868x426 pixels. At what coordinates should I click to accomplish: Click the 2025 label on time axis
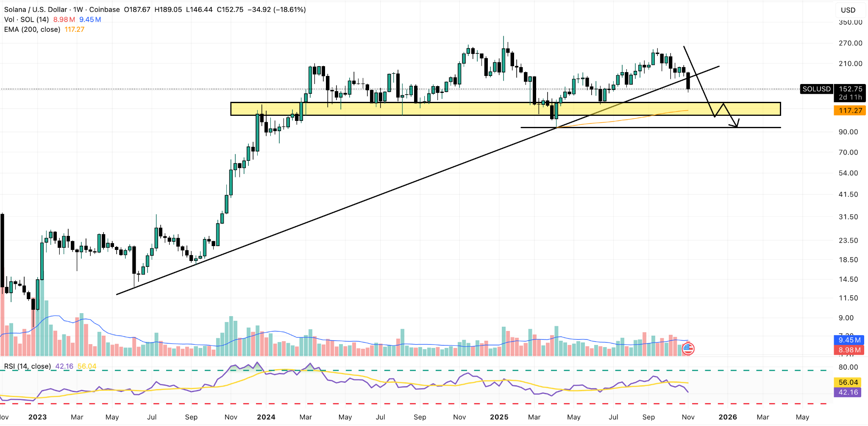499,417
